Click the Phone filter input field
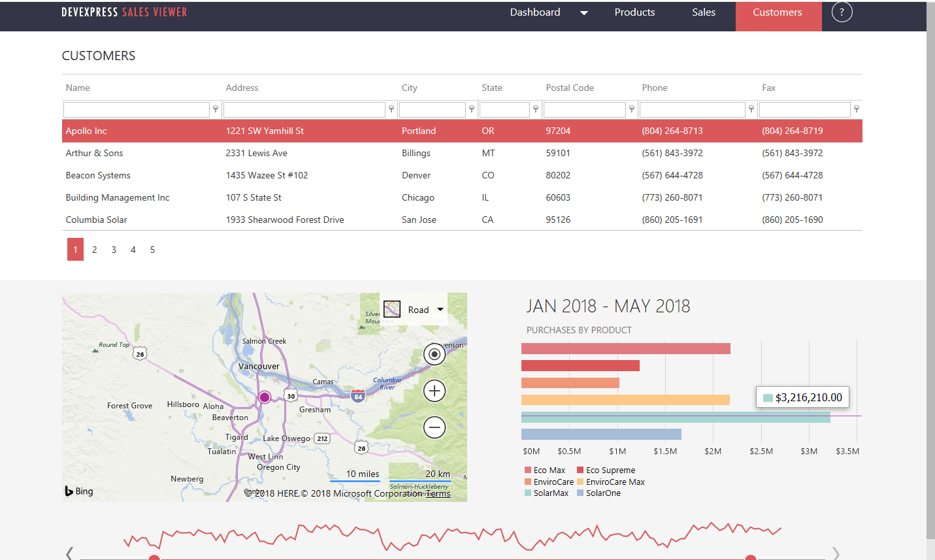Screen dimensions: 935x560 pyautogui.click(x=693, y=109)
